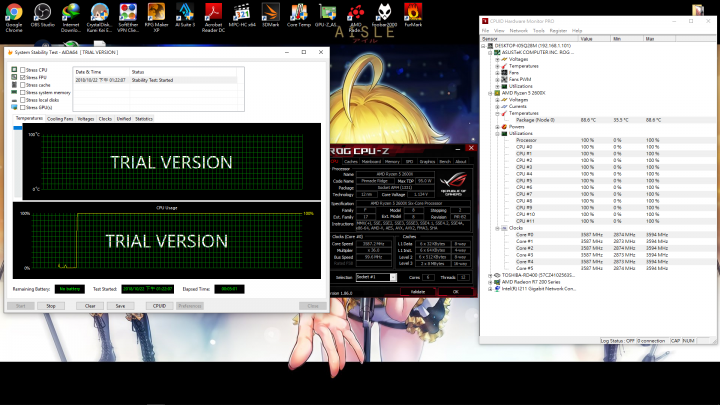Click the AMD Radeon R7 200 Series icon
Screen dimensions: 720x405
(497, 282)
